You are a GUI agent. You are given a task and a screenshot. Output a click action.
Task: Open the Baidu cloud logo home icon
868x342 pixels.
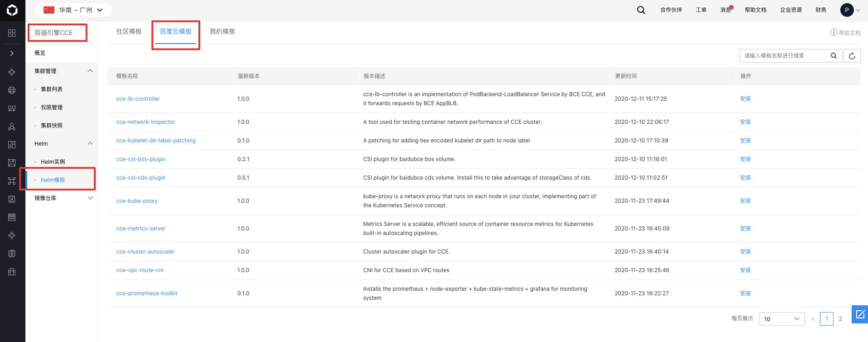[12, 10]
